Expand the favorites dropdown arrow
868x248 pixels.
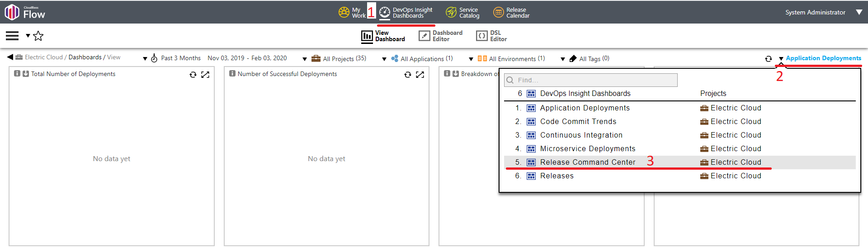click(28, 35)
